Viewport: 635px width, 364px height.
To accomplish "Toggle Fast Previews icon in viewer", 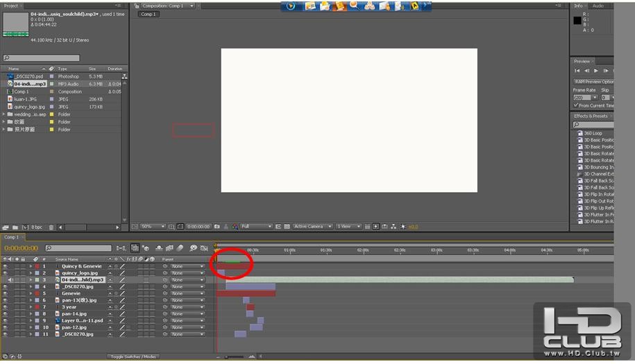I will pos(376,227).
